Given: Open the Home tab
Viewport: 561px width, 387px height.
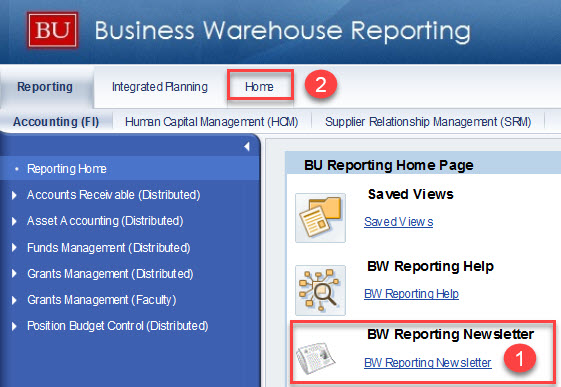Looking at the screenshot, I should point(259,87).
